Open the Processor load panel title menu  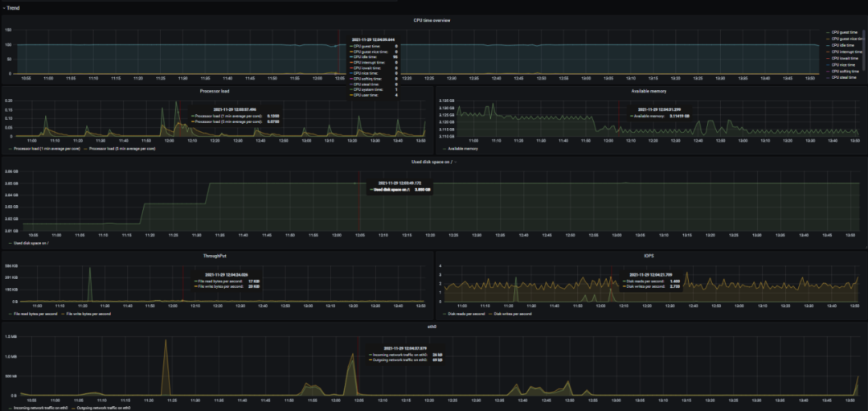pyautogui.click(x=215, y=91)
